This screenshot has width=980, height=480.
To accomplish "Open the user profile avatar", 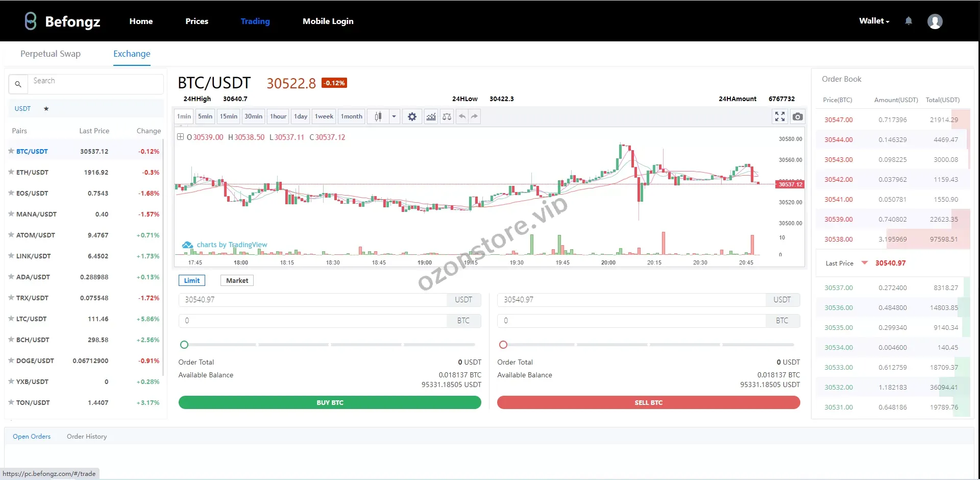I will tap(935, 21).
